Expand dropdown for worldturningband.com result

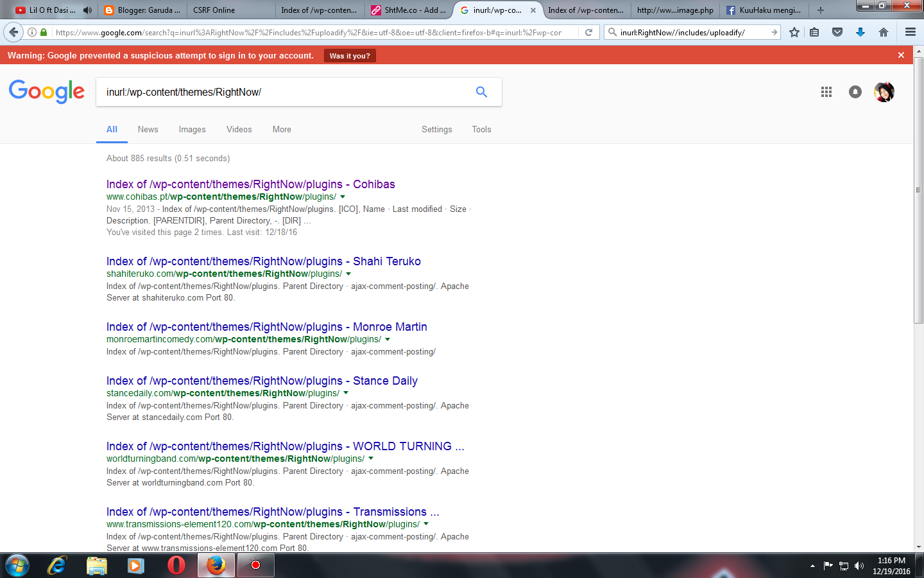pyautogui.click(x=371, y=459)
